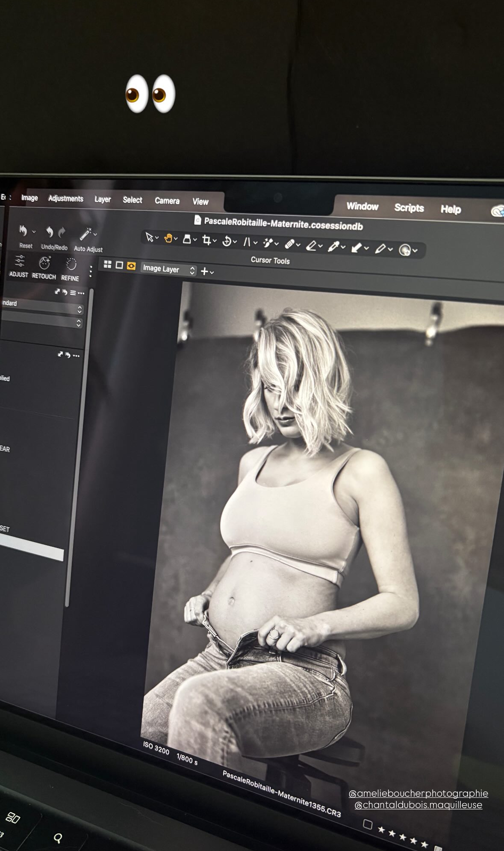
Task: Open the Image Layer dropdown
Action: pyautogui.click(x=168, y=269)
